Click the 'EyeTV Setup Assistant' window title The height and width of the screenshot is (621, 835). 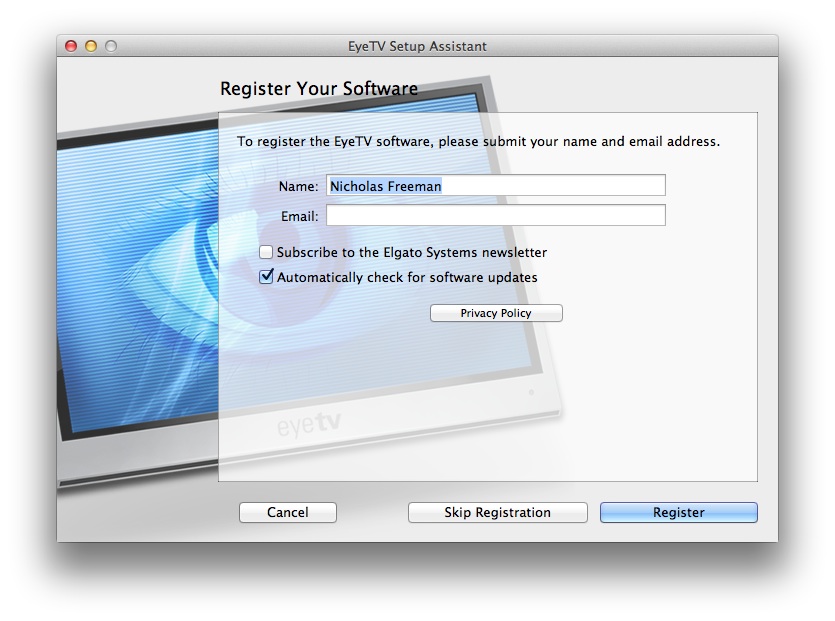[417, 46]
